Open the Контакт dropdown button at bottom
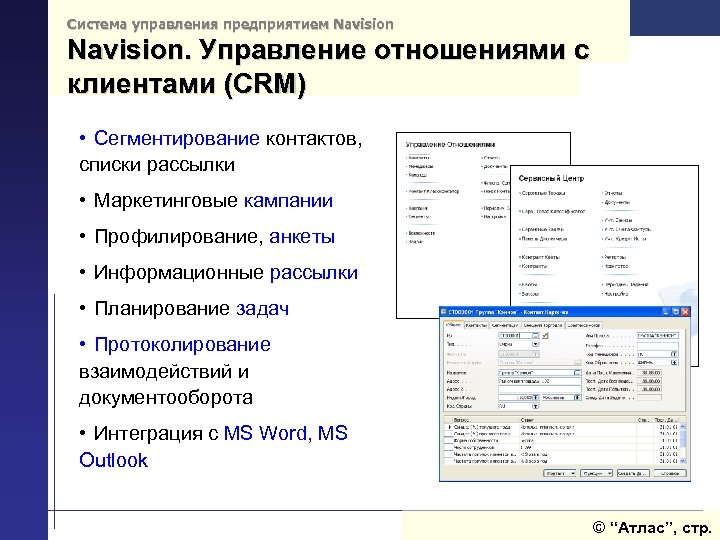This screenshot has height=540, width=720. pos(559,473)
